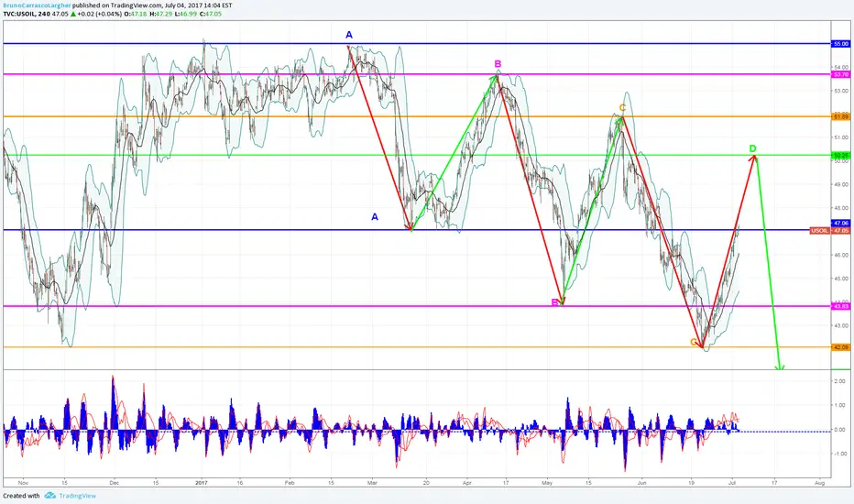Click the Dec label on date axis

point(115,483)
